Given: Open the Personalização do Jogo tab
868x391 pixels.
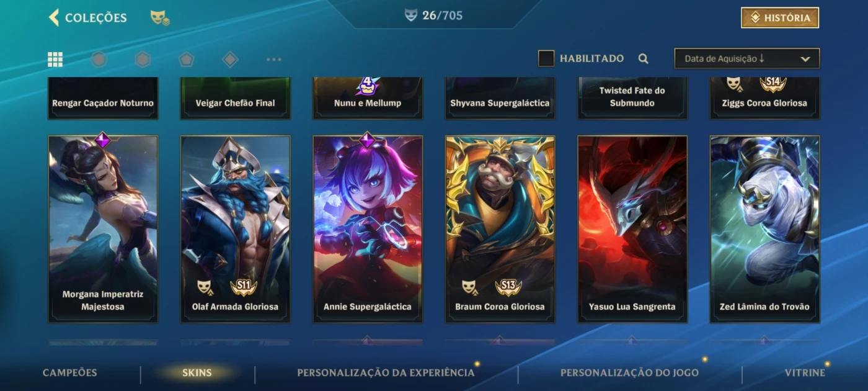Looking at the screenshot, I should 629,373.
